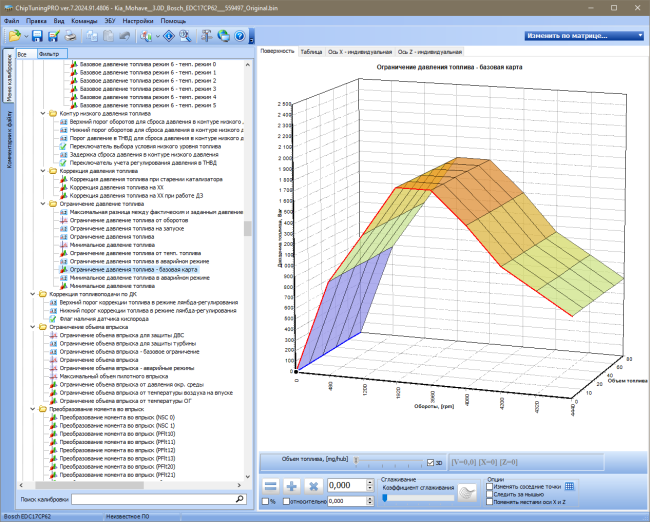Viewport: 650px width, 522px height.
Task: Click the magnifier search icon in the toolbar
Action: [x=185, y=36]
